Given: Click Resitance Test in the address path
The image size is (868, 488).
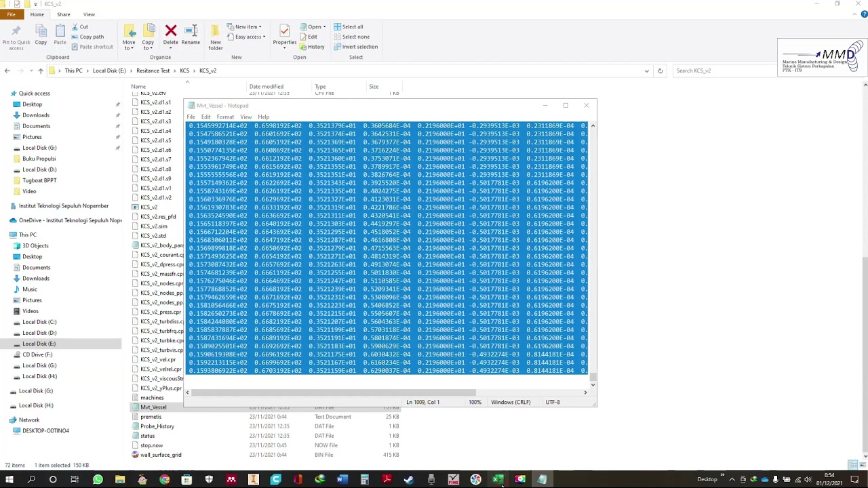Looking at the screenshot, I should 153,70.
